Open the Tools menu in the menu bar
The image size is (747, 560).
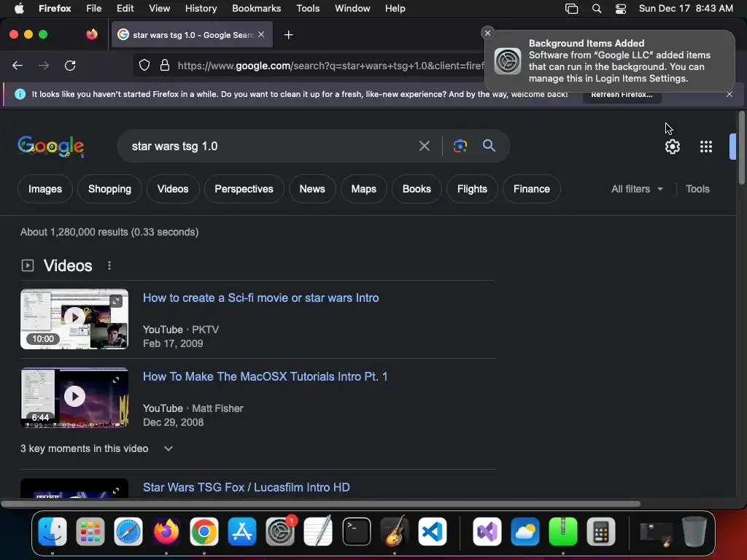pos(308,8)
